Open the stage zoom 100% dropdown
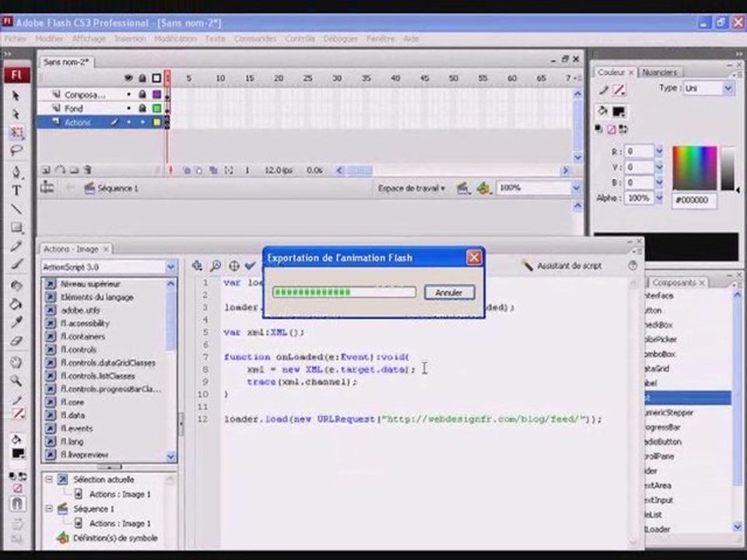Viewport: 747px width, 560px height. click(576, 188)
